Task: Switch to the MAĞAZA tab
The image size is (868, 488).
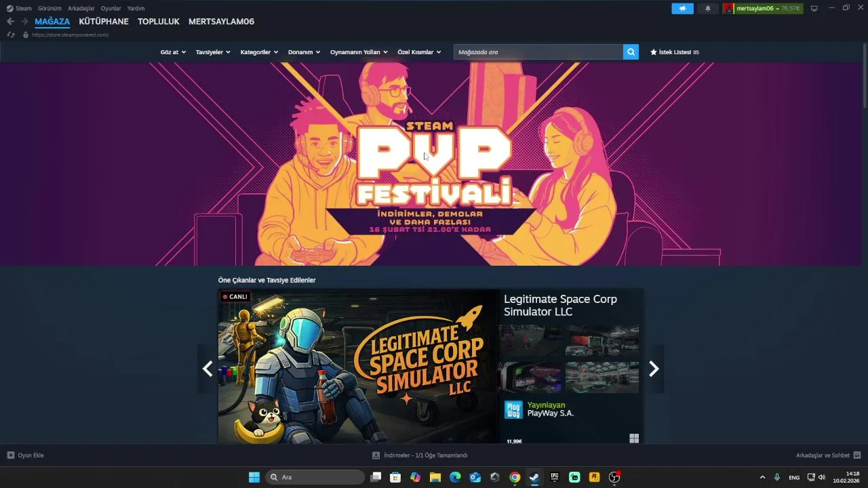Action: (x=52, y=22)
